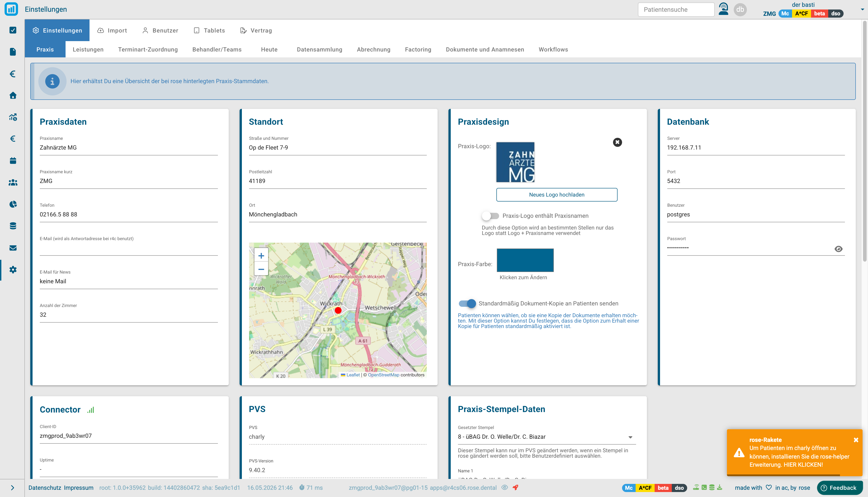Click 'Neues Logo hochladen' button
The height and width of the screenshot is (497, 868).
(557, 195)
